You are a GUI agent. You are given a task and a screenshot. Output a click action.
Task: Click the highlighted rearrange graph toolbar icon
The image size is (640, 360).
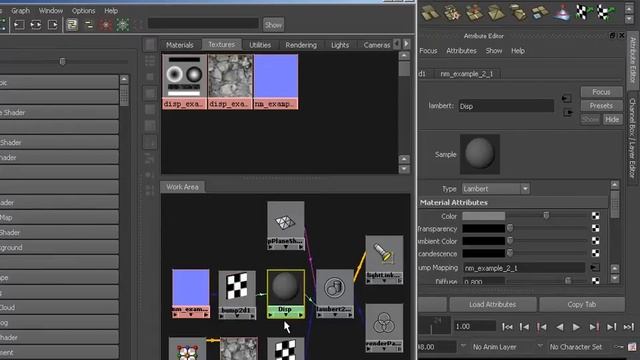[72, 25]
